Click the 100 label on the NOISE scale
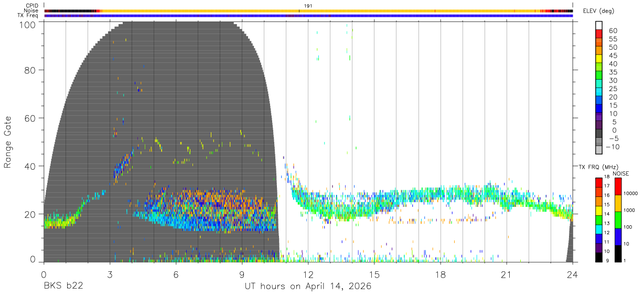Screen dimensions: 644x297 coord(628,227)
